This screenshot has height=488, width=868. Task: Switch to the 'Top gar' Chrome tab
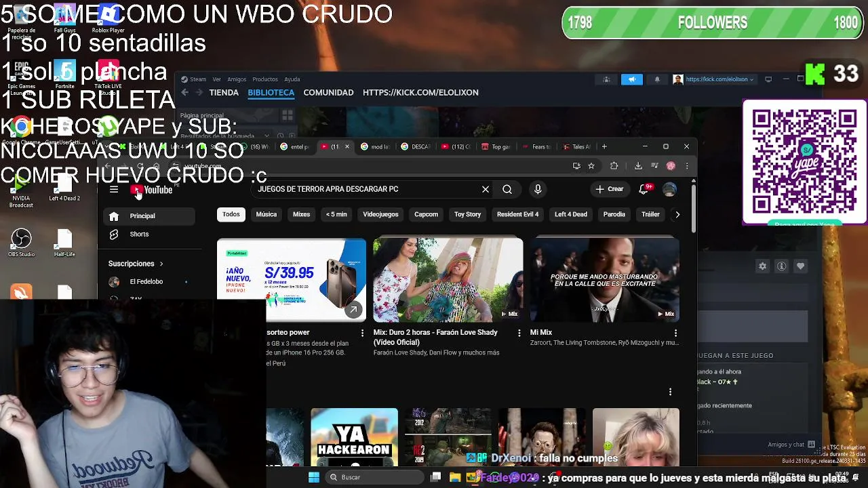(496, 146)
